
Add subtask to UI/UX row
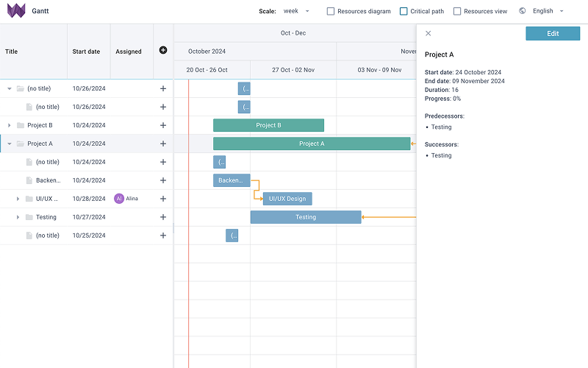[x=163, y=199]
